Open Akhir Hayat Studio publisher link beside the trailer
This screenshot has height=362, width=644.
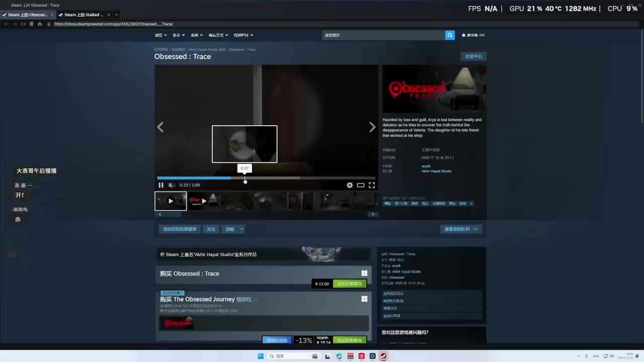(437, 171)
